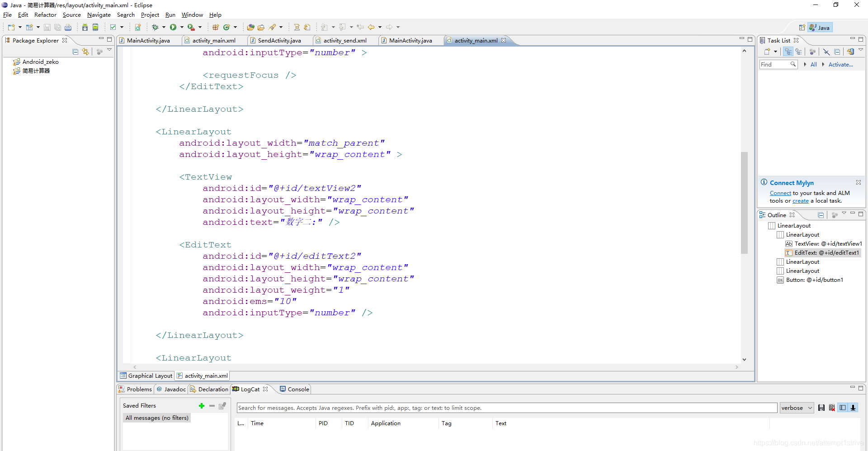868x451 pixels.
Task: Toggle Scroll Lock in LogCat
Action: point(853,408)
